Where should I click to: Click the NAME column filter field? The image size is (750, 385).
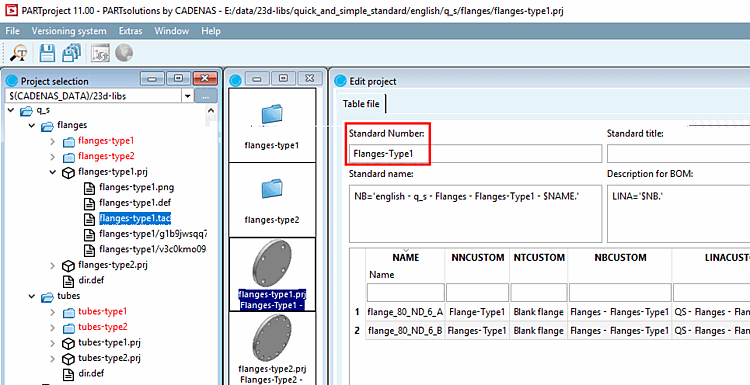(x=406, y=292)
